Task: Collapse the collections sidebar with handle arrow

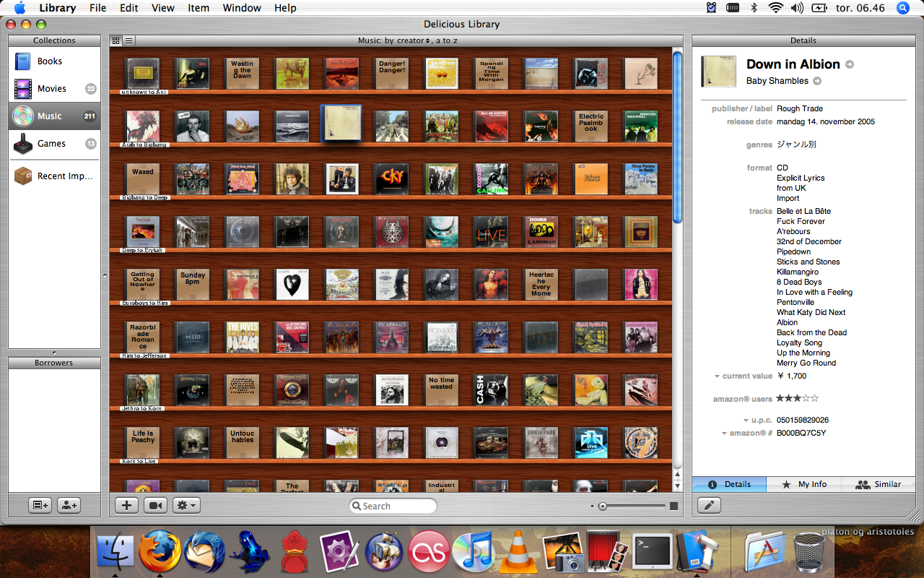Action: point(105,275)
